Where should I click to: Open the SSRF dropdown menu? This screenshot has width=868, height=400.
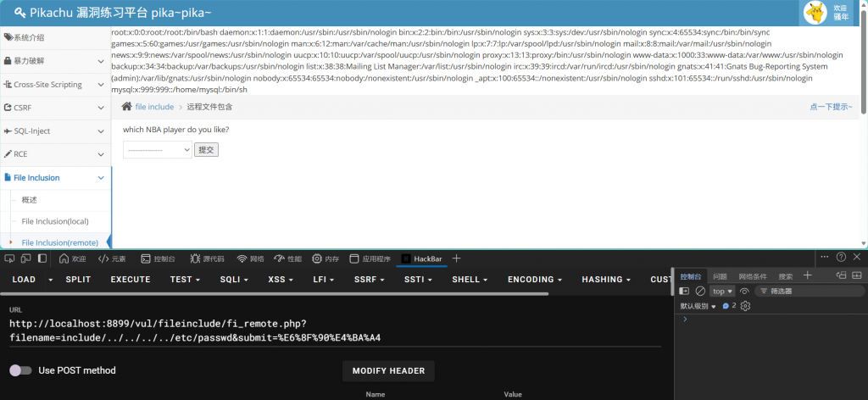370,280
